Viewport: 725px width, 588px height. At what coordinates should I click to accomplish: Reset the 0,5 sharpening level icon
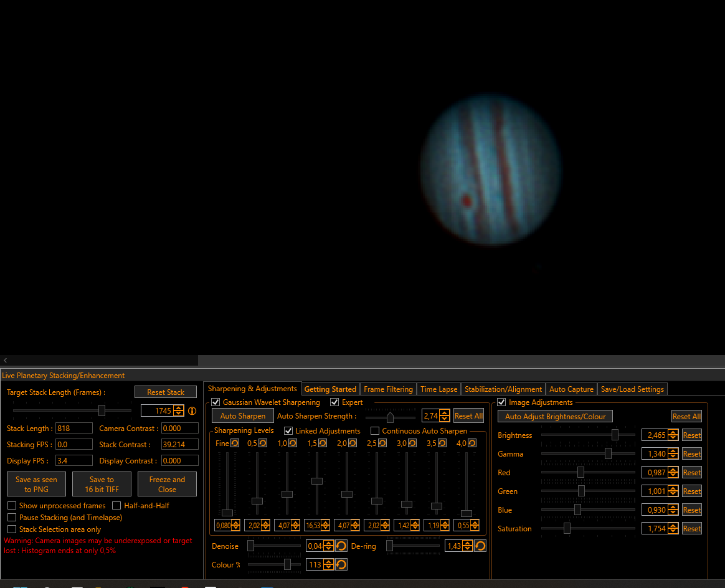[263, 443]
